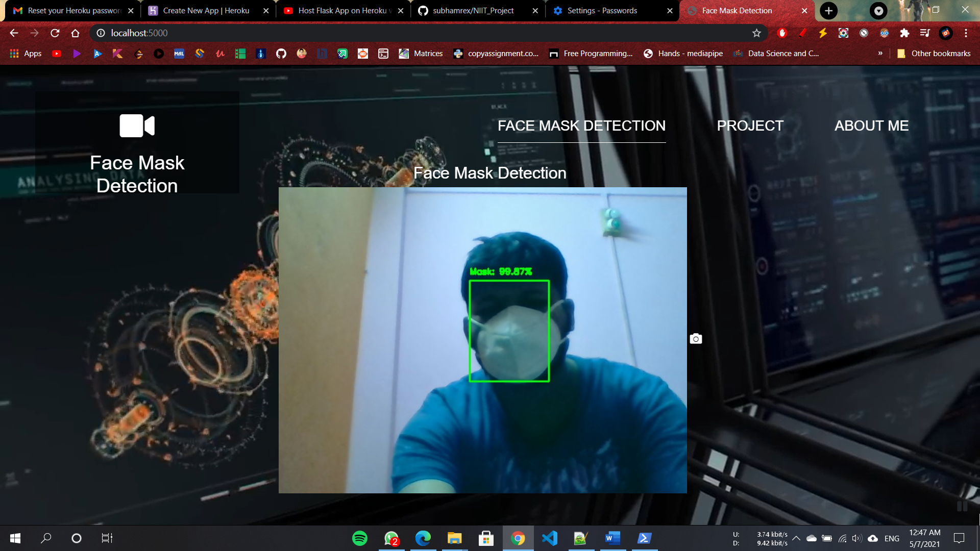This screenshot has width=980, height=551.
Task: Open the Other bookmarks folder
Action: pyautogui.click(x=934, y=54)
